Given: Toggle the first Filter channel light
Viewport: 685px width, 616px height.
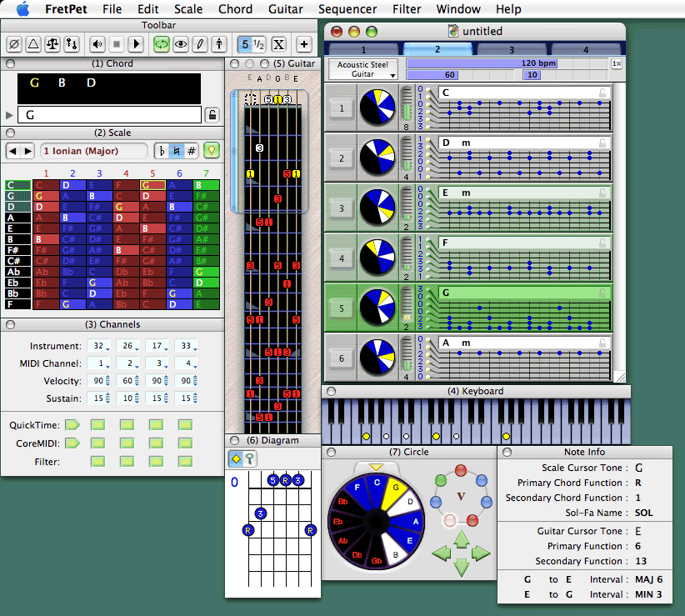Looking at the screenshot, I should tap(97, 461).
